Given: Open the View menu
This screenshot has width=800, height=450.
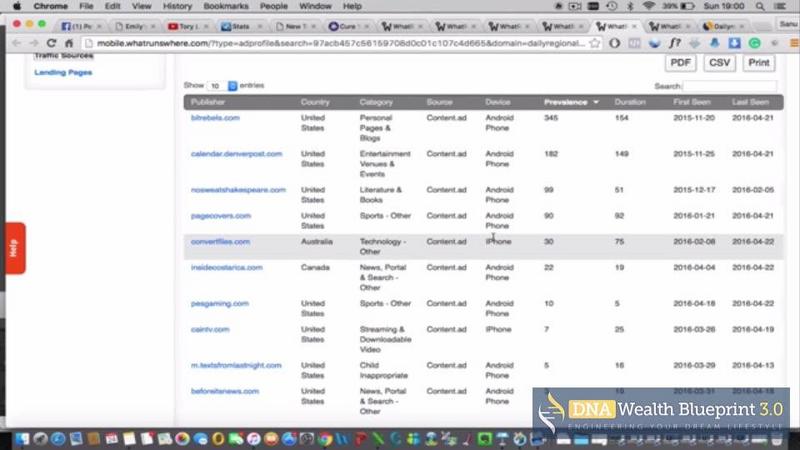Looking at the screenshot, I should pos(141,6).
